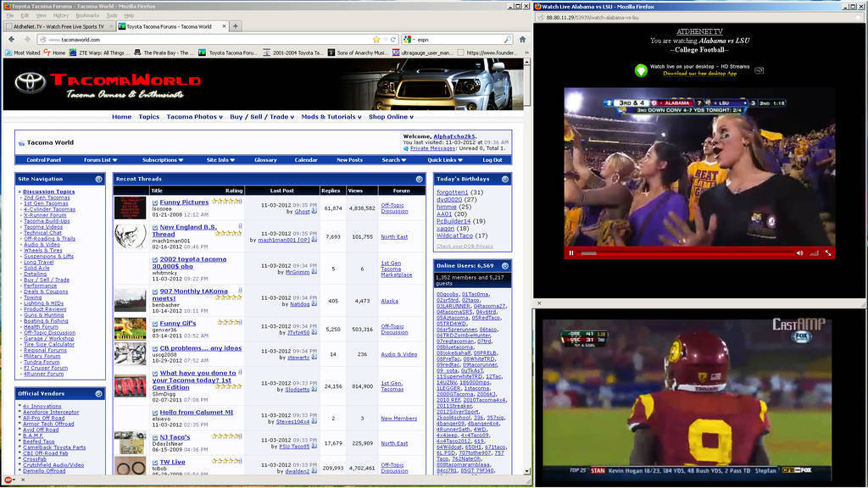Click Log Out in the forum navbar
Viewport: 868px width, 488px height.
(492, 160)
